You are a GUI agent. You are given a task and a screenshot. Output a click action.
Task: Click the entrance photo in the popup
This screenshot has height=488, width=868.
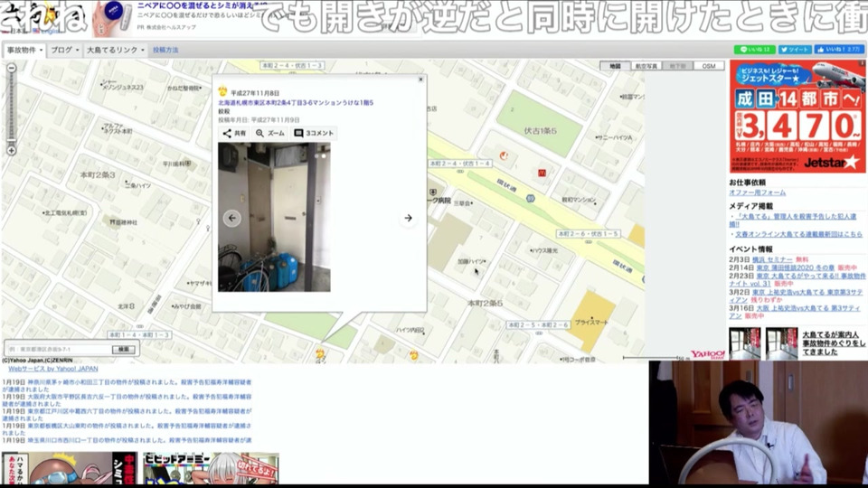coord(274,217)
